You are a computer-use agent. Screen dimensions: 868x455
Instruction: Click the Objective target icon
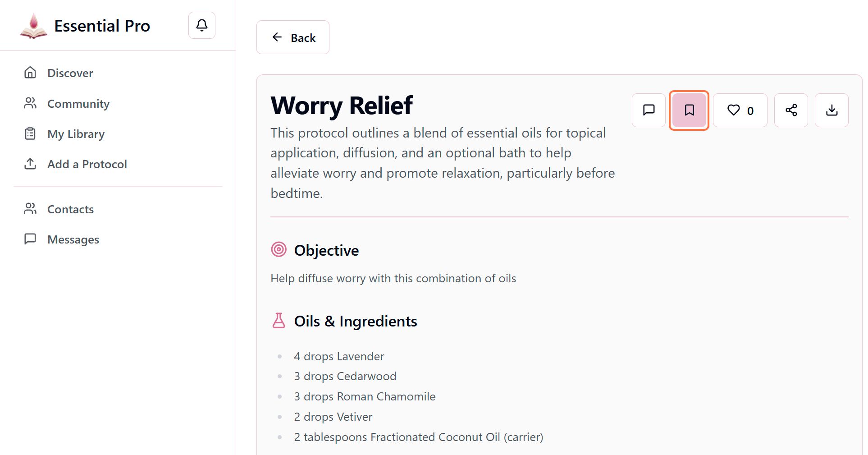point(279,249)
